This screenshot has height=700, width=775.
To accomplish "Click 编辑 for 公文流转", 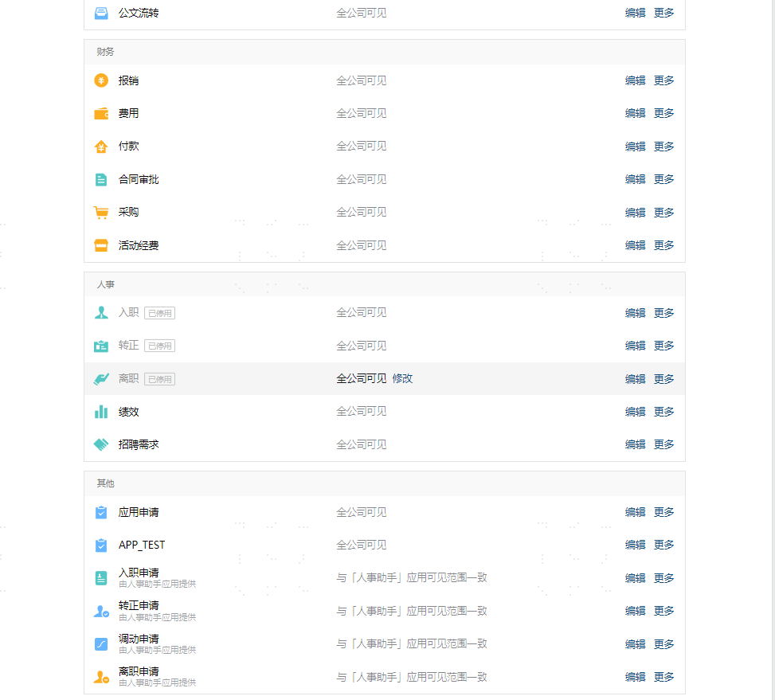I will tap(635, 13).
